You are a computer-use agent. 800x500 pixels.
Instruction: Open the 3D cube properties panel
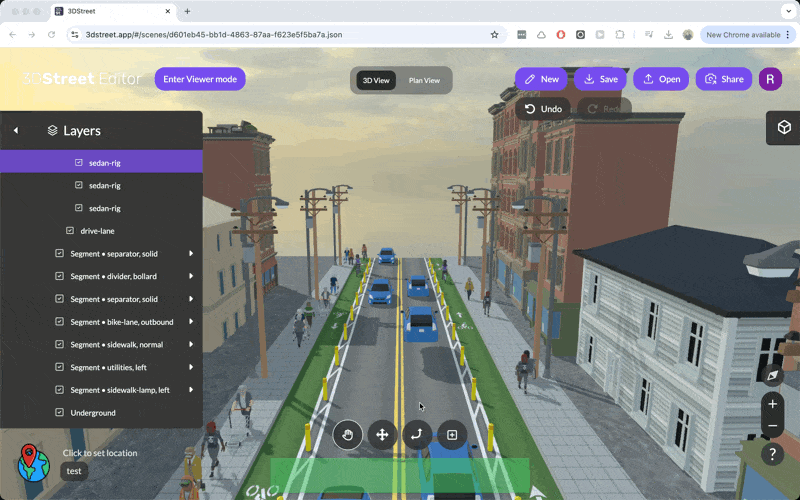pyautogui.click(x=783, y=127)
